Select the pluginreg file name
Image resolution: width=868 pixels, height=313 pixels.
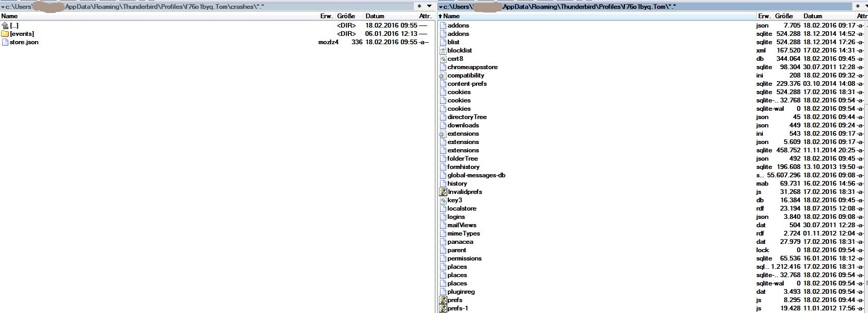click(461, 292)
